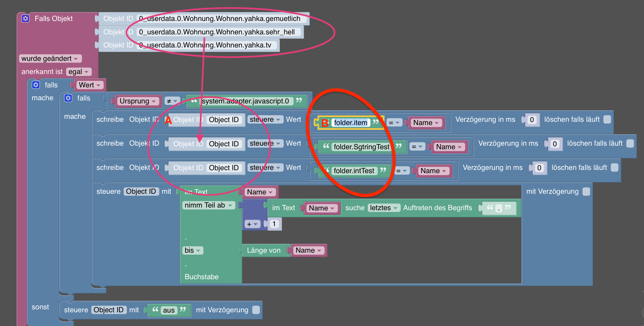
Task: Expand the anerkannt ist egal dropdown
Action: [x=79, y=72]
